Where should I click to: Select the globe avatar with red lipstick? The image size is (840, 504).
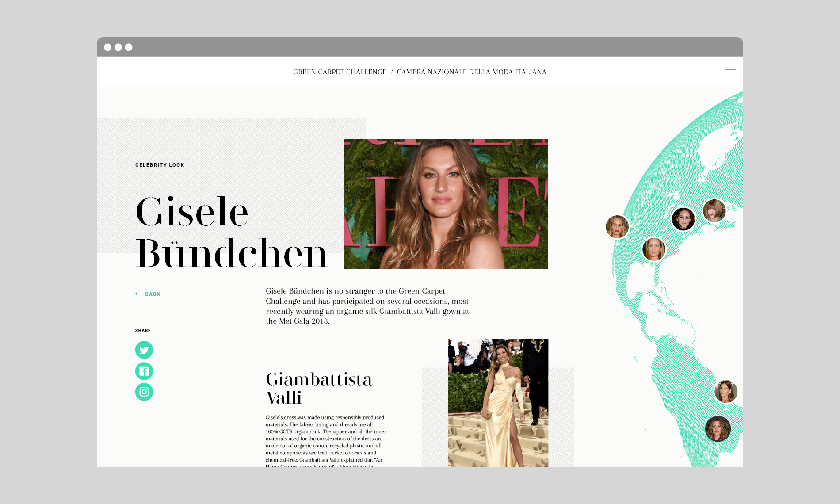[617, 227]
